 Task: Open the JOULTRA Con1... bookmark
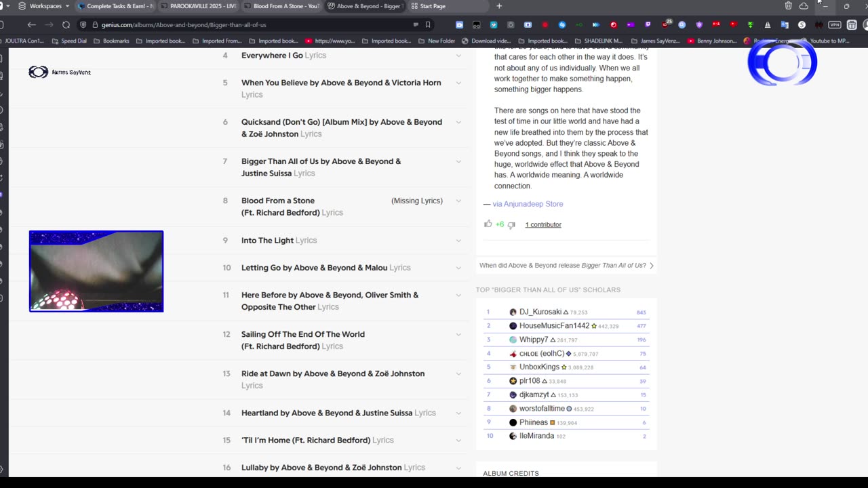pyautogui.click(x=24, y=41)
